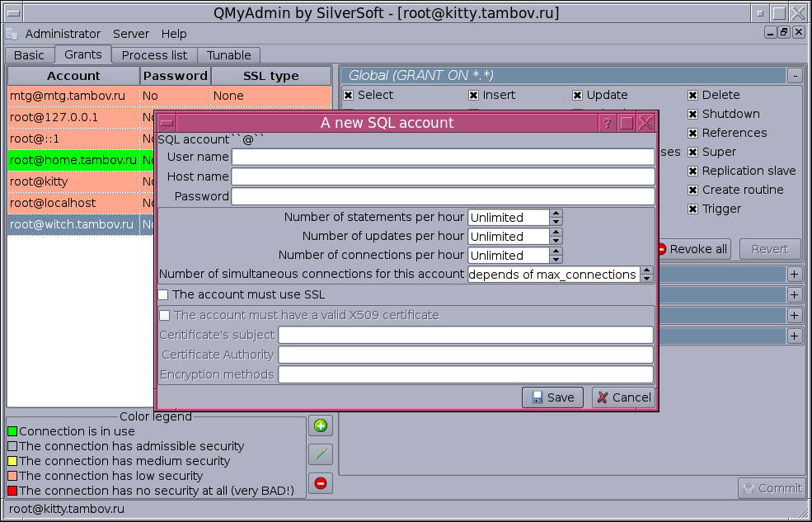Click the application icon beside Administrator menu
The width and height of the screenshot is (812, 522).
click(x=12, y=34)
